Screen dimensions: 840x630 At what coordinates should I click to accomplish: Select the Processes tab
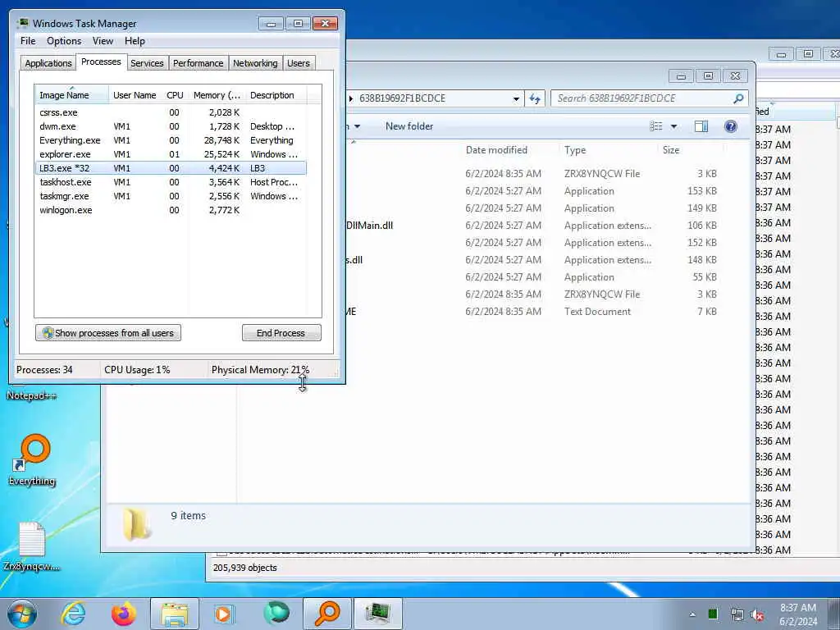click(x=101, y=62)
